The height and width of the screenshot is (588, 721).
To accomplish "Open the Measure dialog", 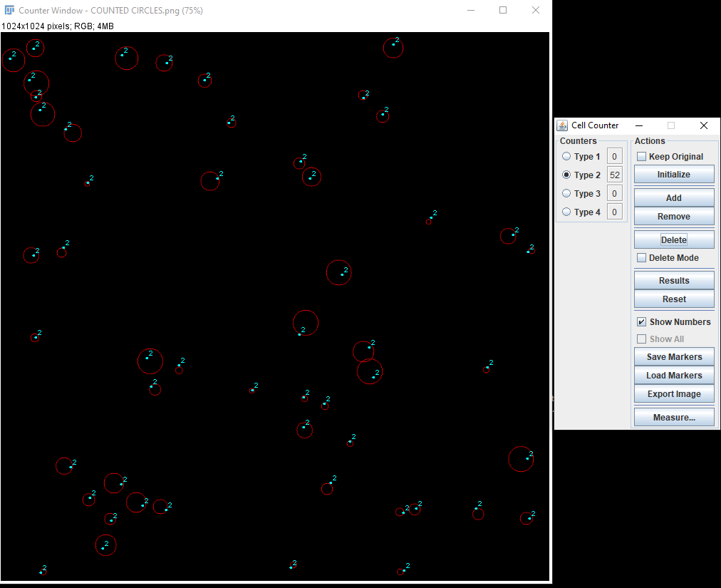I will click(x=673, y=417).
